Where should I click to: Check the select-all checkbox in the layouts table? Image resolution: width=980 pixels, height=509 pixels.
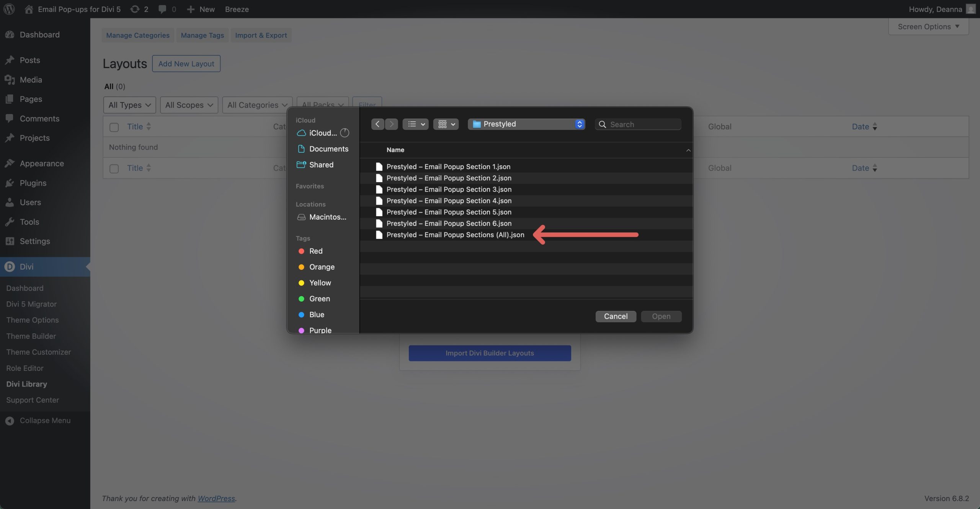[114, 127]
